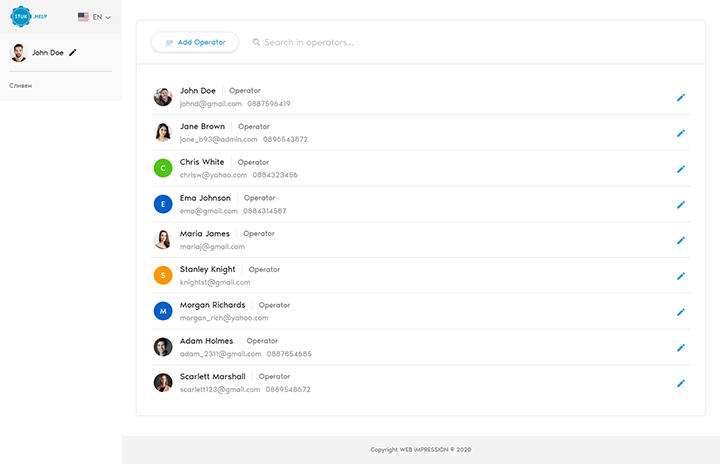Click Jane Brown's avatar photo
Viewport: 720px width, 464px height.
tap(163, 133)
